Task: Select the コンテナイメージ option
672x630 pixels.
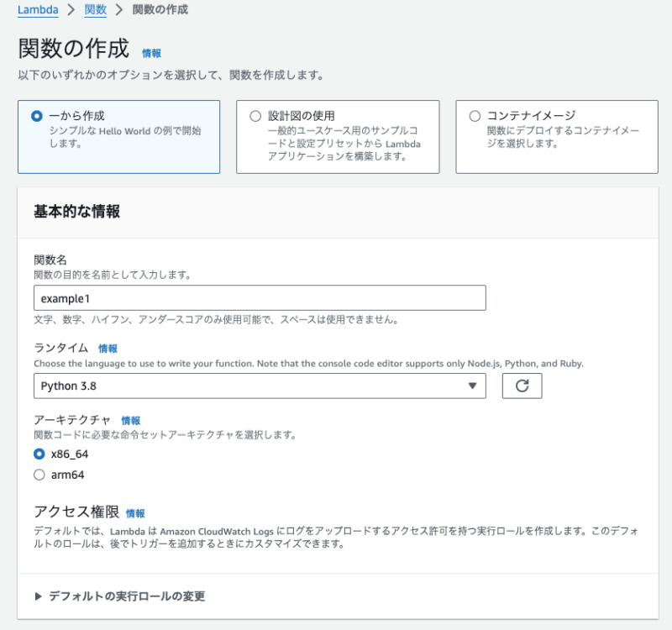Action: [475, 115]
